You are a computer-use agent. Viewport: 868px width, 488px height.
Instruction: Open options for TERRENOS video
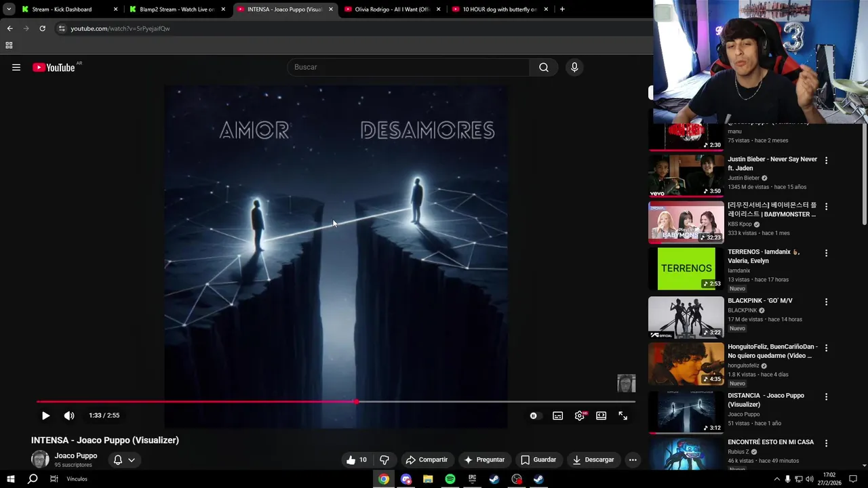click(x=826, y=253)
